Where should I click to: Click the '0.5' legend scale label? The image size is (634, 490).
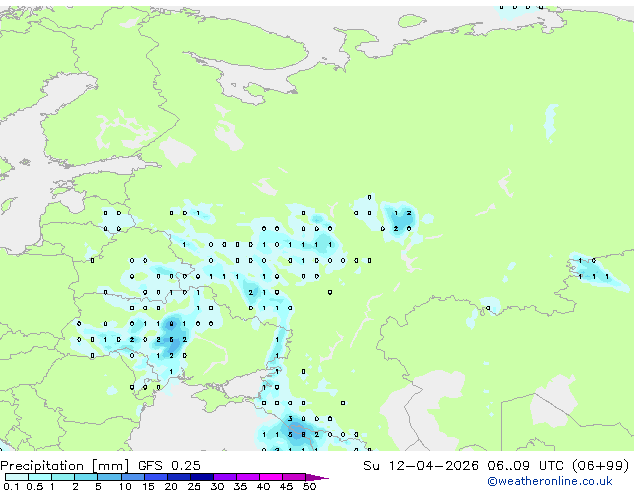[34, 486]
